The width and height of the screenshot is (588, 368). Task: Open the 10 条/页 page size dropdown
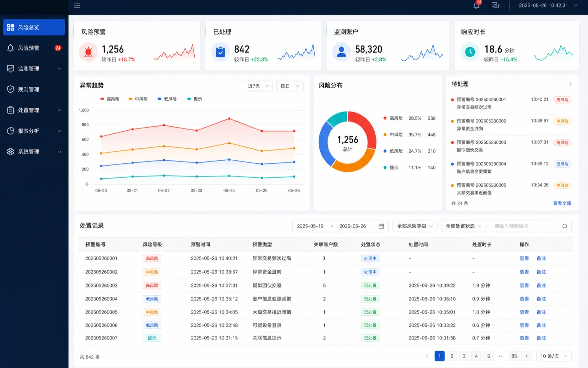tap(554, 356)
